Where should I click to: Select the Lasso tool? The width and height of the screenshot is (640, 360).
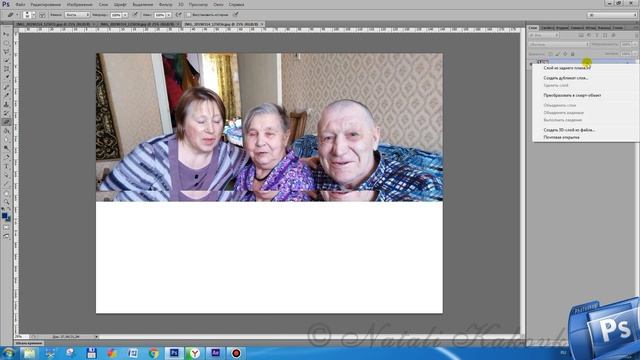point(6,52)
